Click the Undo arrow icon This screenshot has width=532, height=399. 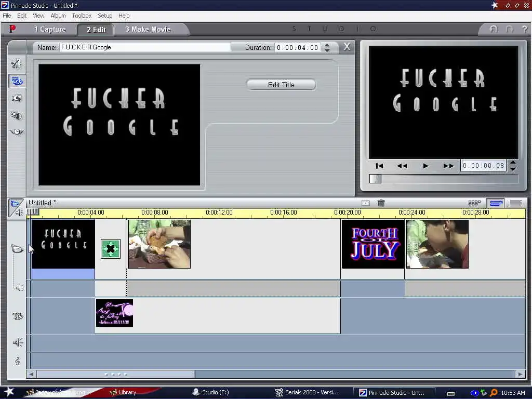tap(494, 29)
